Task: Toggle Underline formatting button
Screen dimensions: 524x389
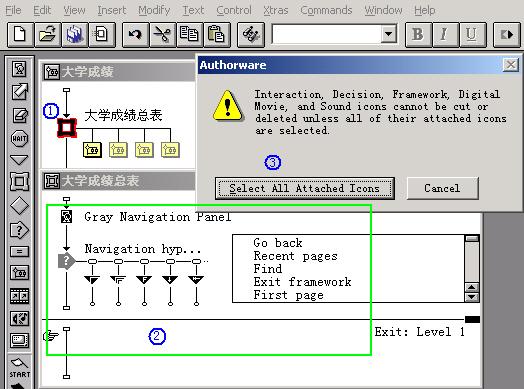Action: [472, 34]
